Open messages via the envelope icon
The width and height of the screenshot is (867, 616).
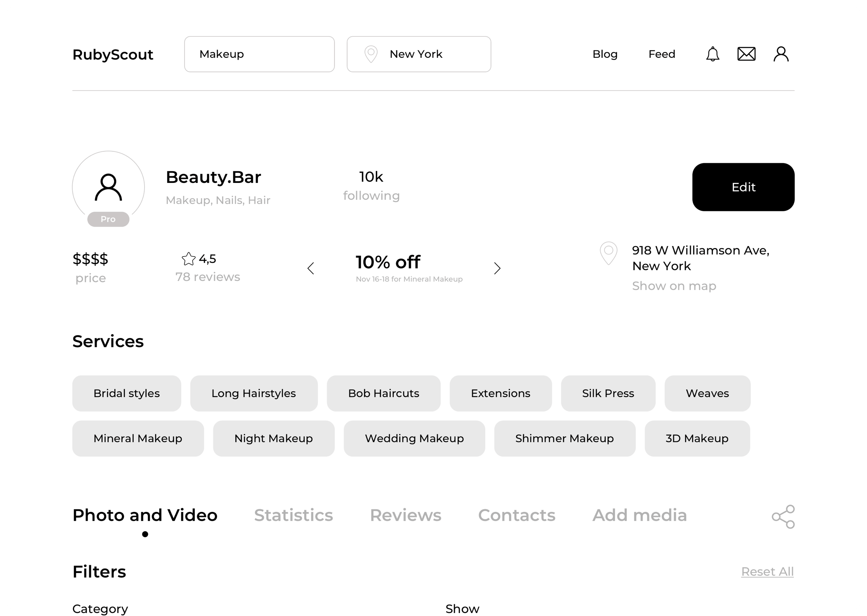[x=746, y=54]
